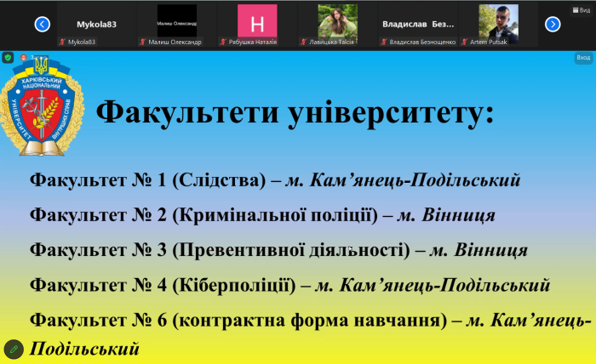This screenshot has width=596, height=364.
Task: Click the "Вход" button
Action: tap(582, 58)
